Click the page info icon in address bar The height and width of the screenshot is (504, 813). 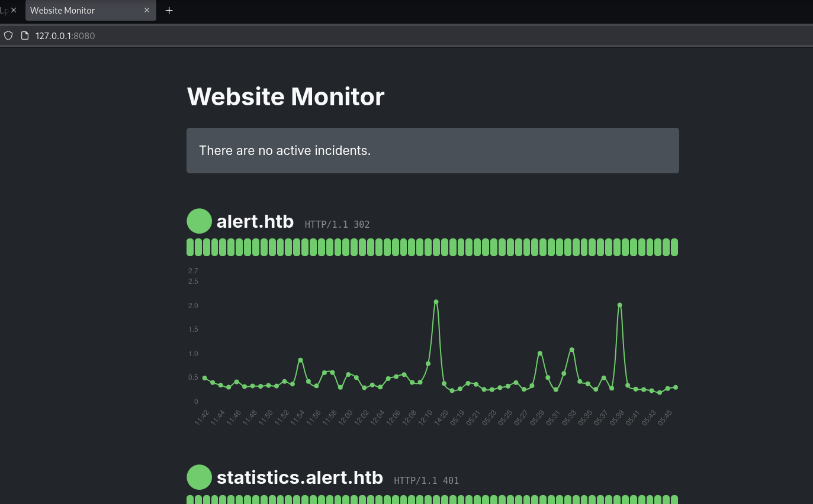click(x=24, y=35)
